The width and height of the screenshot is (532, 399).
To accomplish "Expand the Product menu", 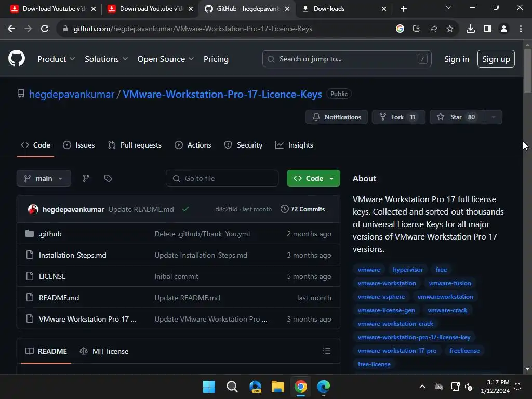I will pos(56,59).
